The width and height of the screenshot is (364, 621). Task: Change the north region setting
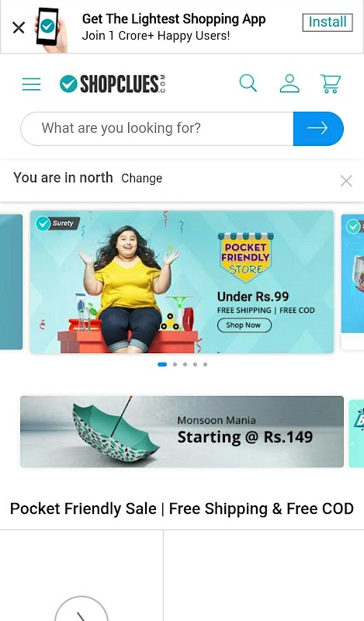pos(141,179)
